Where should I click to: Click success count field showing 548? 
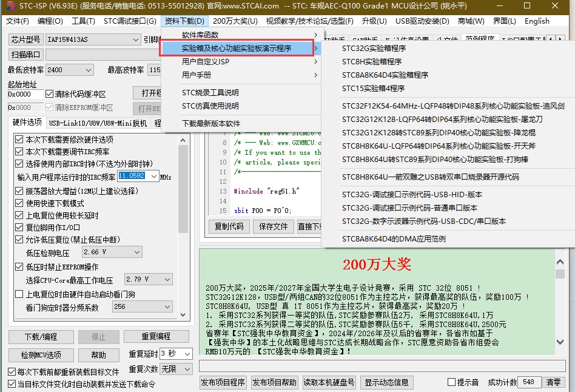[529, 382]
